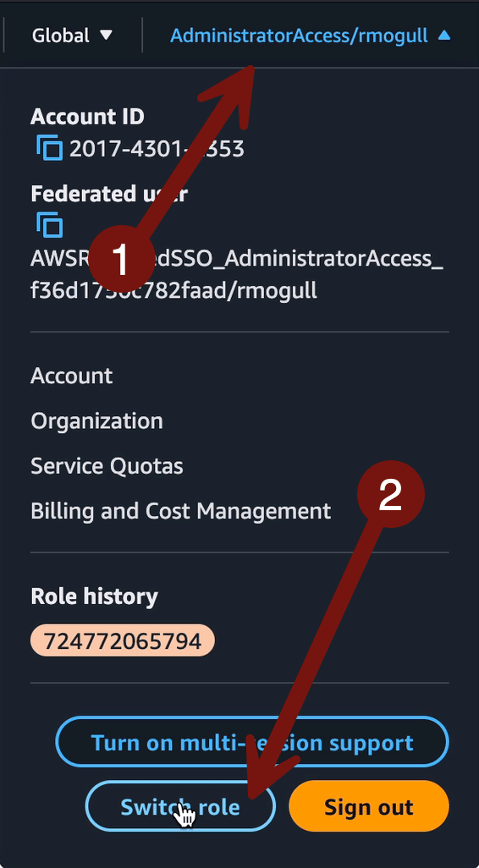The width and height of the screenshot is (479, 868).
Task: Click the orange Sign out button
Action: (x=369, y=806)
